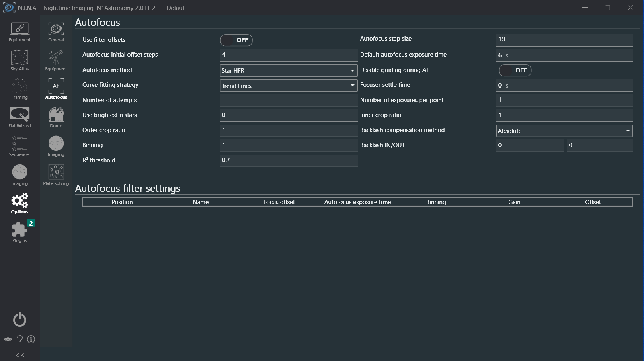
Task: Edit Outer crop ratio field
Action: [x=289, y=130]
